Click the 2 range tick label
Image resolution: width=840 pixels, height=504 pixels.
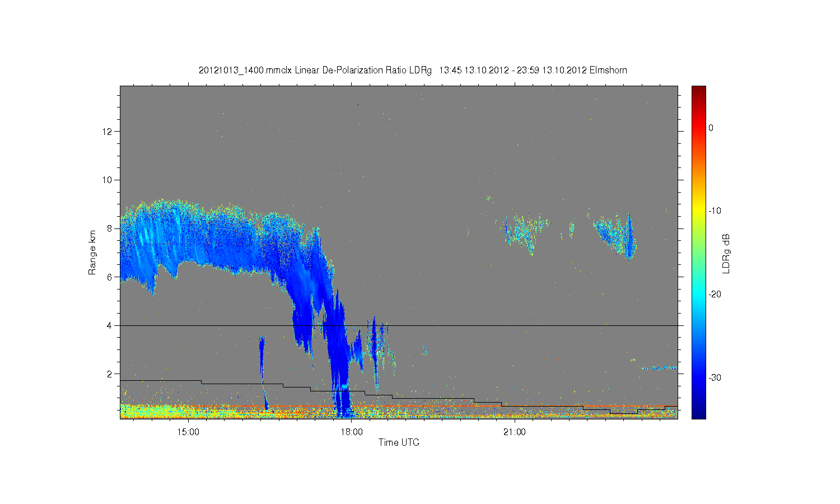click(x=110, y=374)
